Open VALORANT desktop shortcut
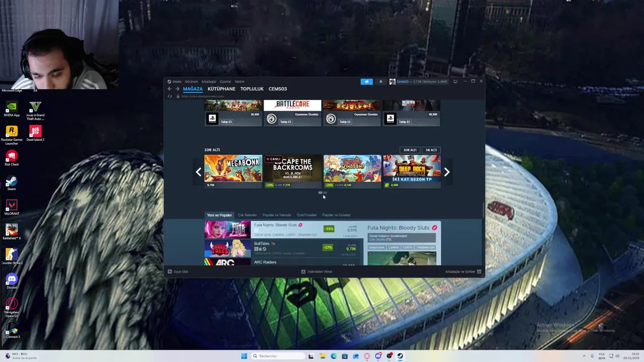644x362 pixels. pyautogui.click(x=12, y=208)
